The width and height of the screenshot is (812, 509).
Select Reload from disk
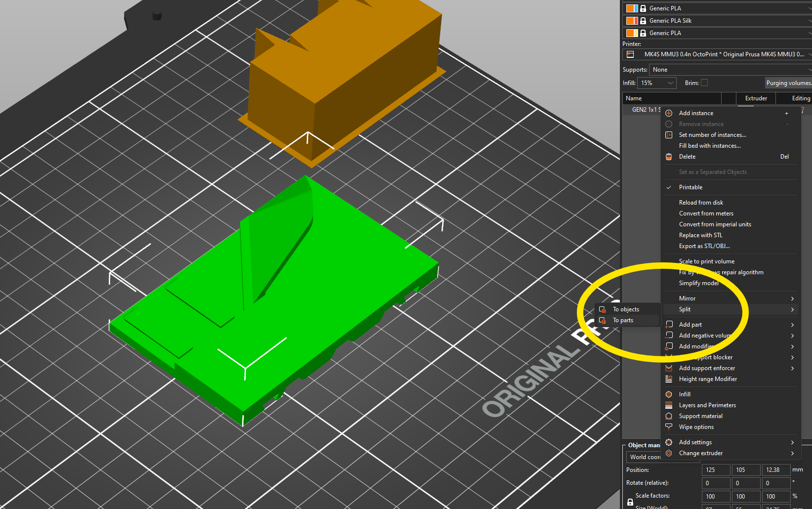pos(701,203)
